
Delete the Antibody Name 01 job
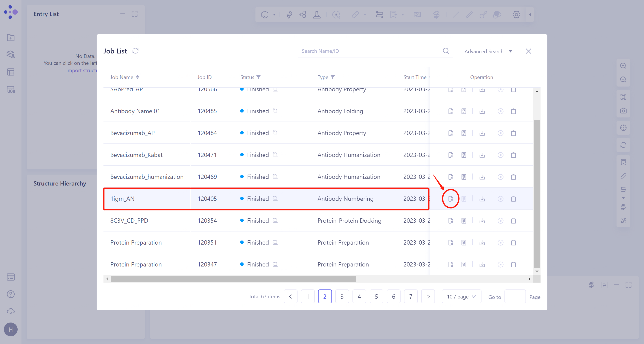click(513, 111)
